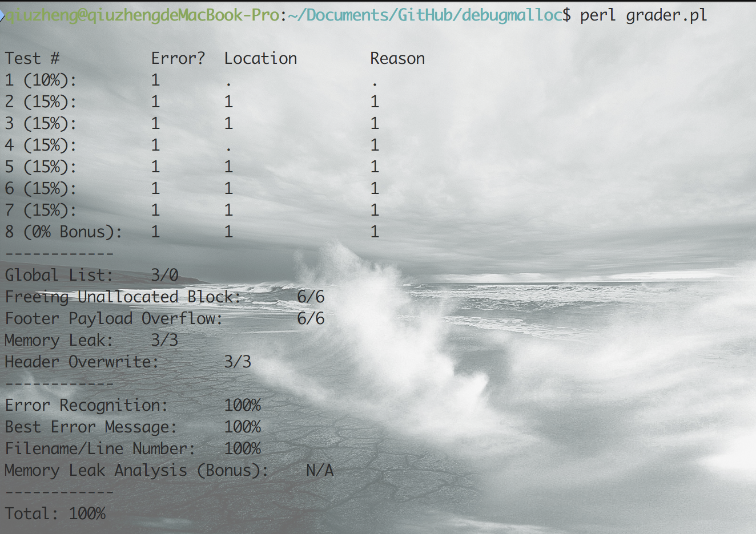The width and height of the screenshot is (756, 534).
Task: Click the 'Test #' column header
Action: pyautogui.click(x=33, y=58)
